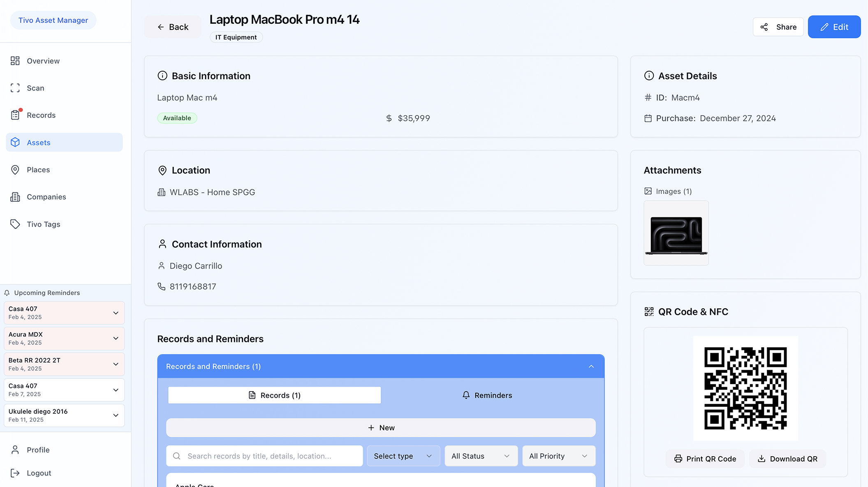868x487 pixels.
Task: Click the Logout arrow icon
Action: (x=15, y=473)
